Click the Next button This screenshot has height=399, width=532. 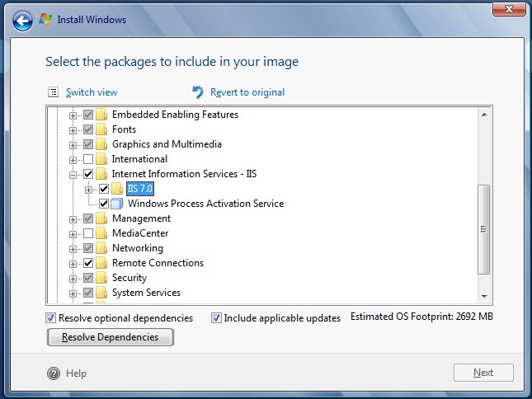pyautogui.click(x=483, y=373)
